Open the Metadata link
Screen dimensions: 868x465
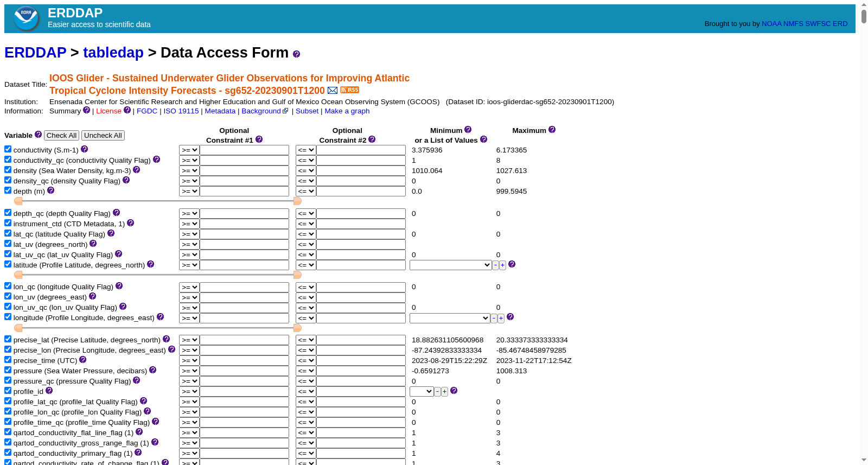pyautogui.click(x=220, y=111)
